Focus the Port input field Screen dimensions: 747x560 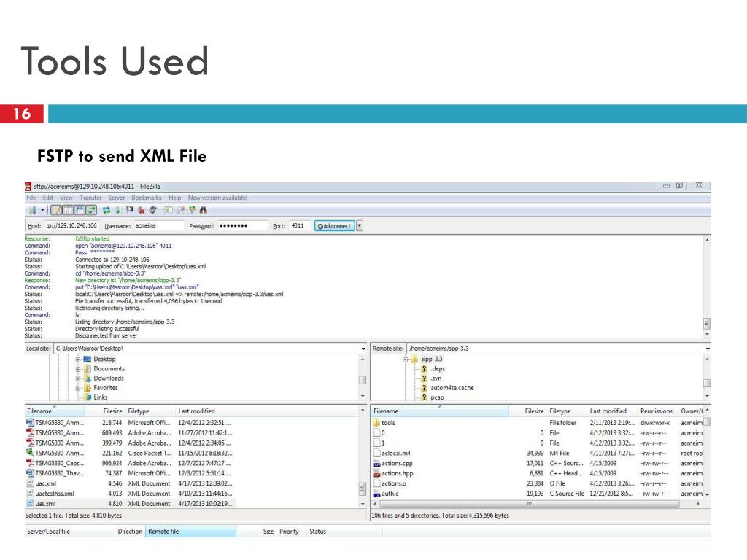click(300, 226)
